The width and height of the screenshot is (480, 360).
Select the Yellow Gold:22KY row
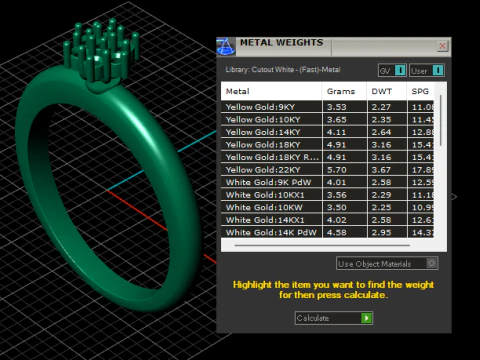327,170
